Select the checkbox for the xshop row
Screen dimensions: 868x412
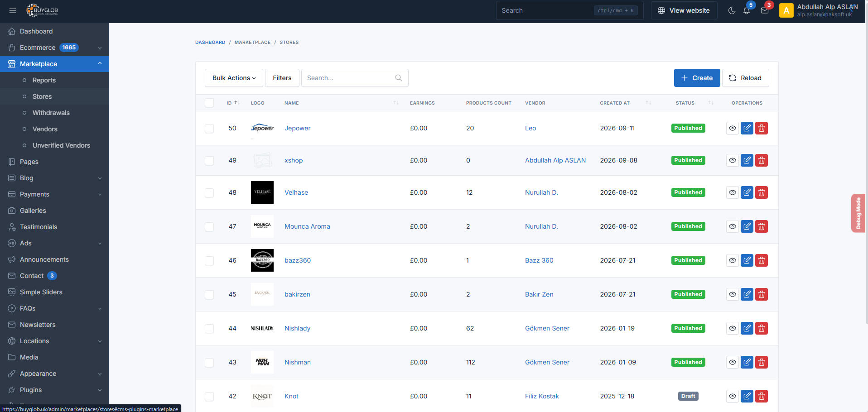coord(209,161)
